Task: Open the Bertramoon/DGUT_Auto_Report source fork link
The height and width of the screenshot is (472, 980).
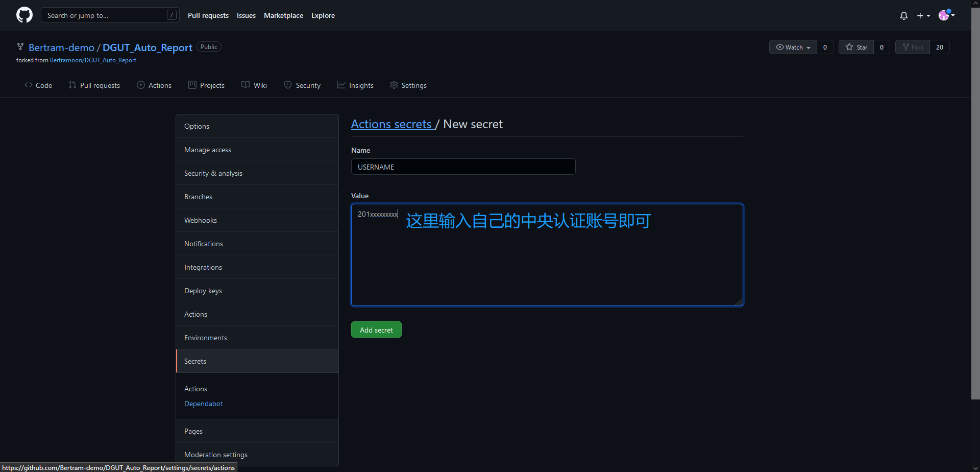Action: pyautogui.click(x=93, y=60)
